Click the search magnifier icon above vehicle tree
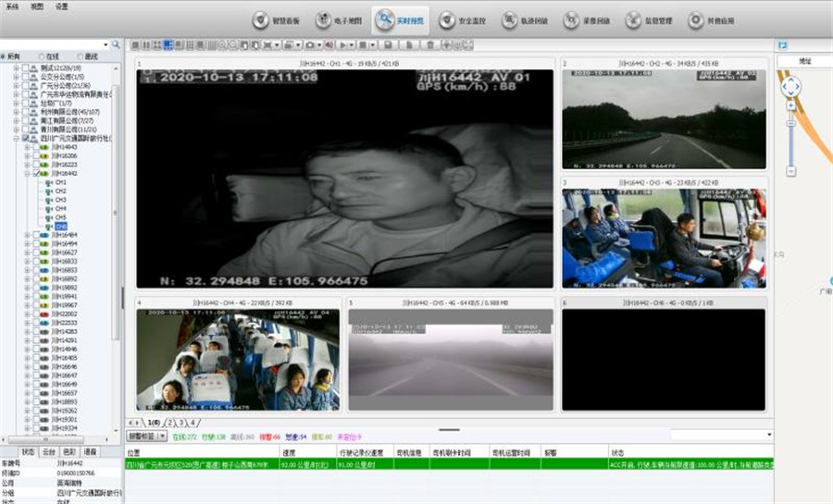The image size is (833, 504). pyautogui.click(x=116, y=43)
